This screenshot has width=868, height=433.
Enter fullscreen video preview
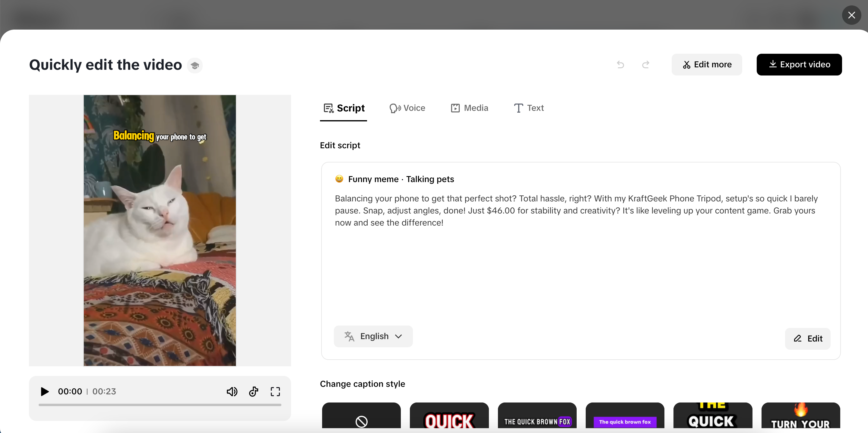pos(275,392)
